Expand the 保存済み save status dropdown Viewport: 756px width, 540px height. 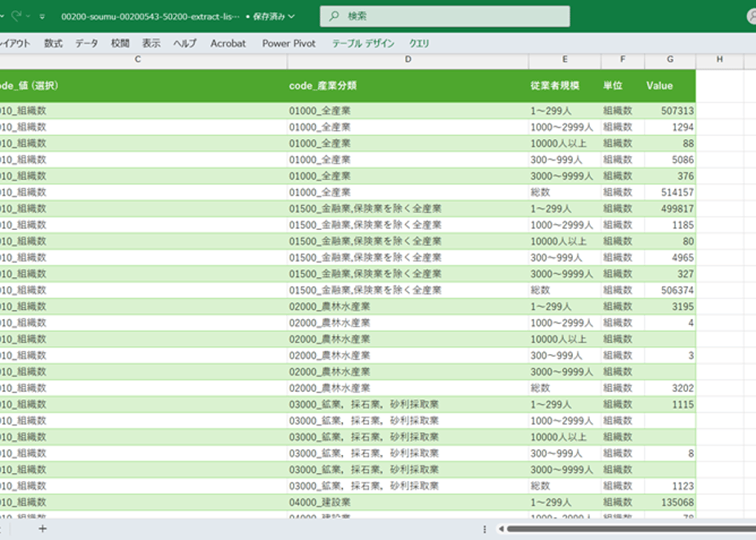click(273, 16)
